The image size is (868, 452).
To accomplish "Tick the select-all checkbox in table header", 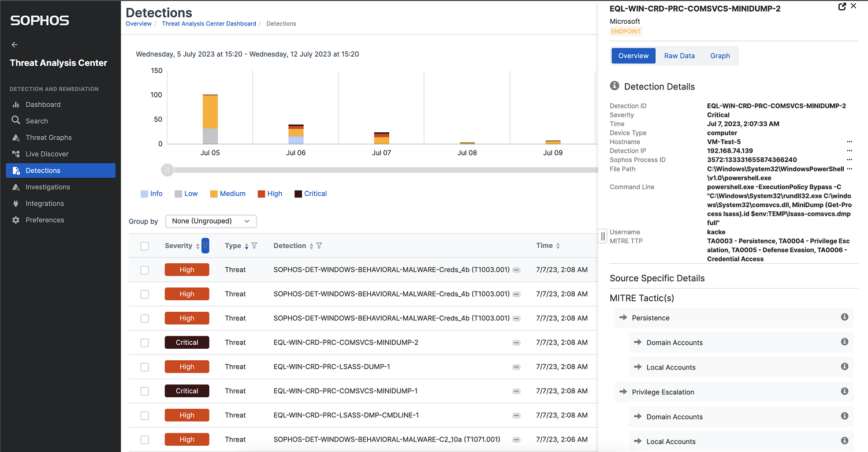I will [144, 246].
